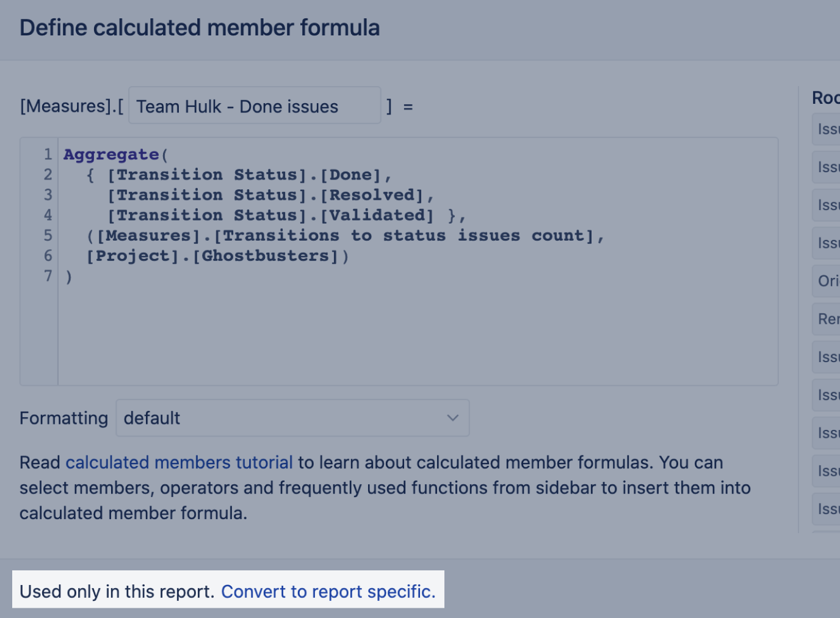Click the [Validated] member in the formula
This screenshot has height=618, width=840.
click(377, 216)
